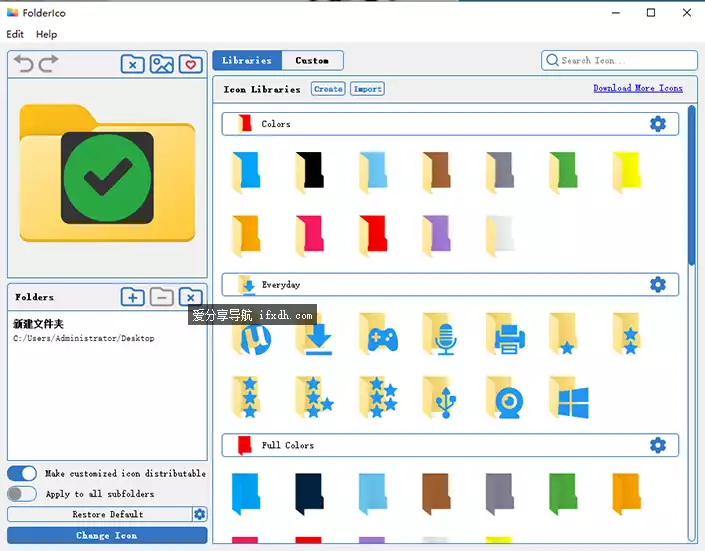This screenshot has width=705, height=551.
Task: Add a folder with the plus icon
Action: click(x=132, y=297)
